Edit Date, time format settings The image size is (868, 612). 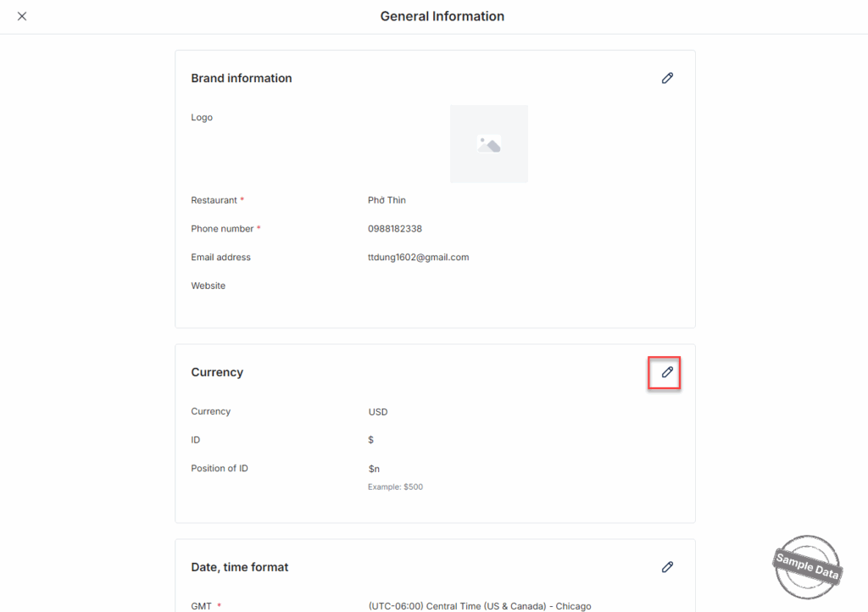click(667, 567)
